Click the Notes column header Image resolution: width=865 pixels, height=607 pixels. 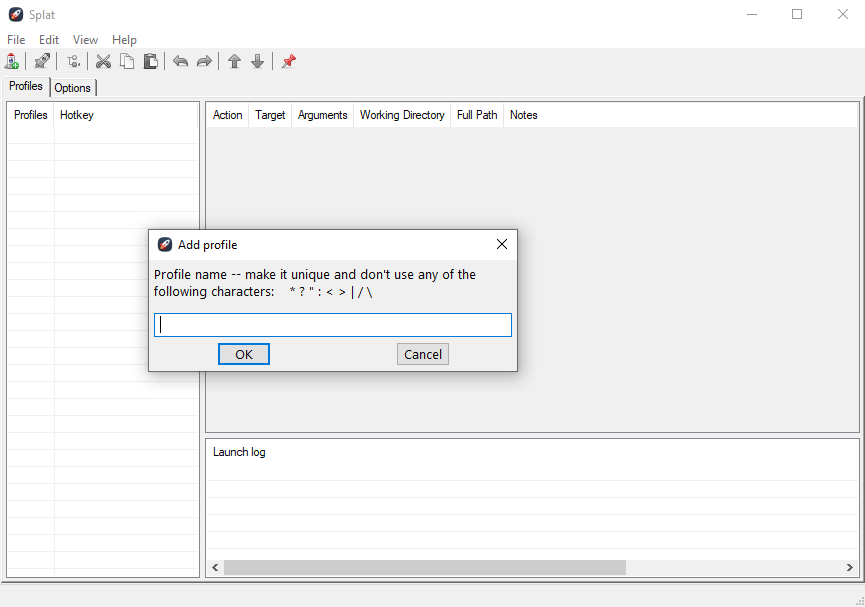[x=523, y=115]
